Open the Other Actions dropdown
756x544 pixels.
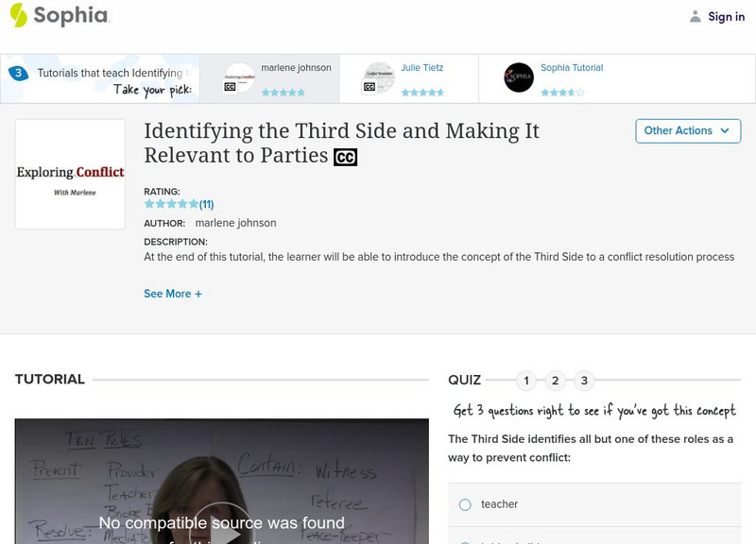688,131
